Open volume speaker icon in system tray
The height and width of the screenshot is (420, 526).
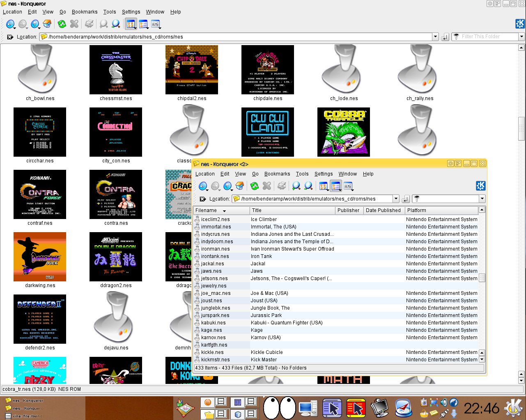444,402
